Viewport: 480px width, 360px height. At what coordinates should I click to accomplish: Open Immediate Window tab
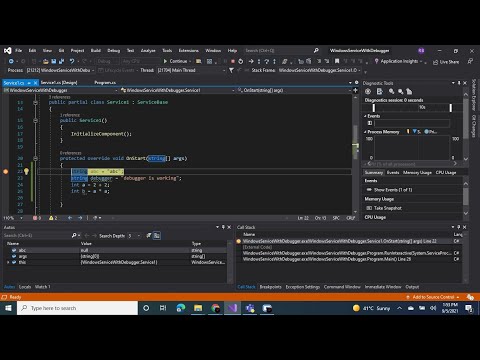click(x=383, y=287)
